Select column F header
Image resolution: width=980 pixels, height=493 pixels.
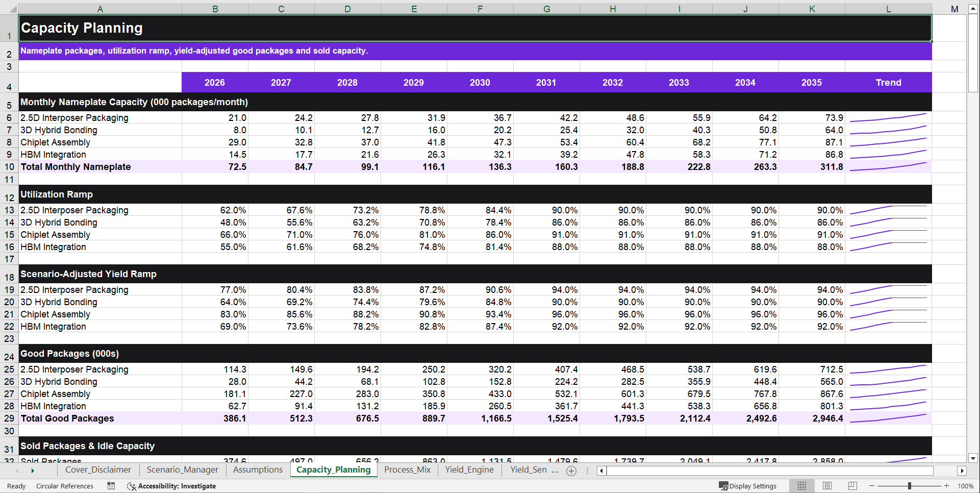pyautogui.click(x=480, y=9)
